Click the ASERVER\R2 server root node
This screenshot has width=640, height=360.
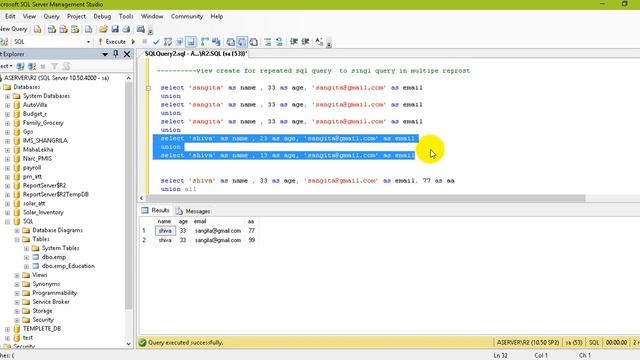click(x=56, y=78)
